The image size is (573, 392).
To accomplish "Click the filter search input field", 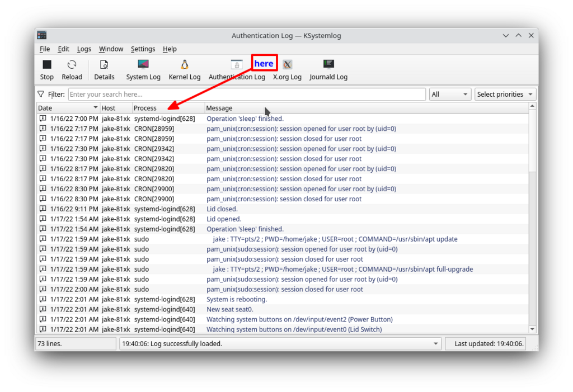I will point(246,95).
